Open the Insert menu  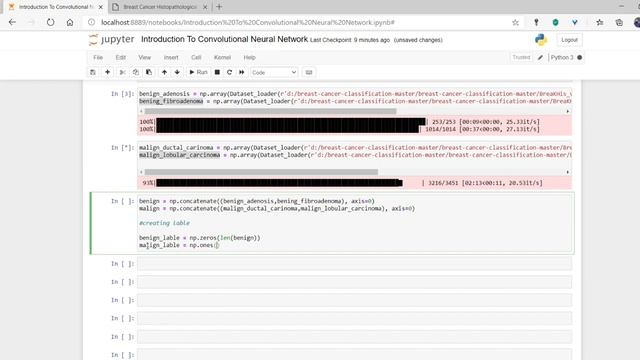coord(171,58)
